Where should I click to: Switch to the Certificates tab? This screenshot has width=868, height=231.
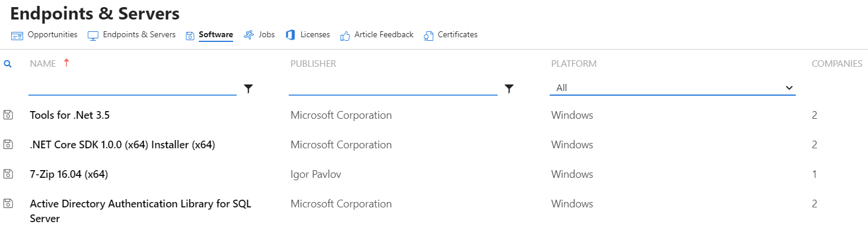451,35
